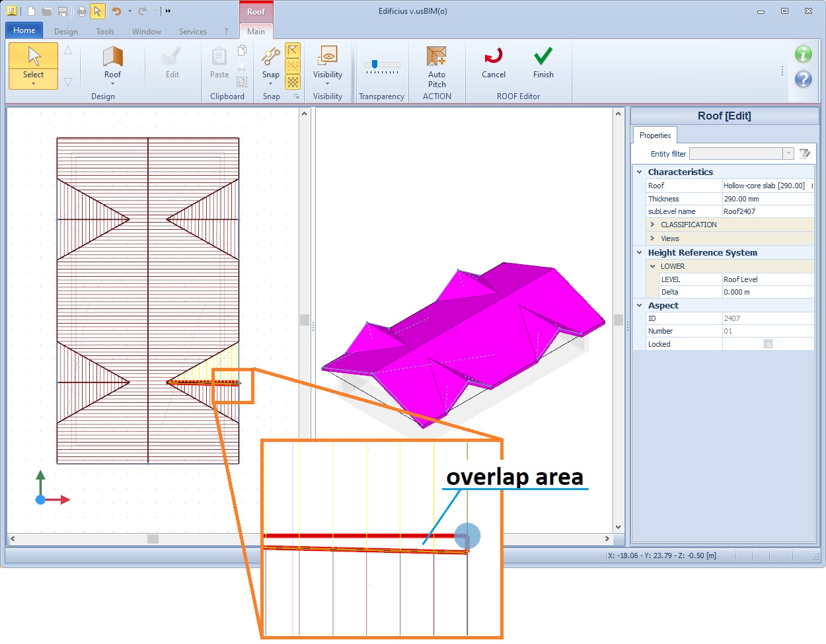Open the Roof design tool button

(x=112, y=64)
